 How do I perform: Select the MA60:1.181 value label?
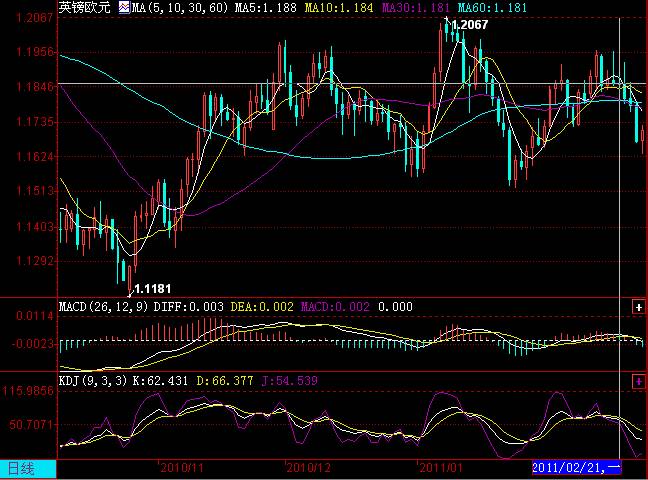(492, 7)
